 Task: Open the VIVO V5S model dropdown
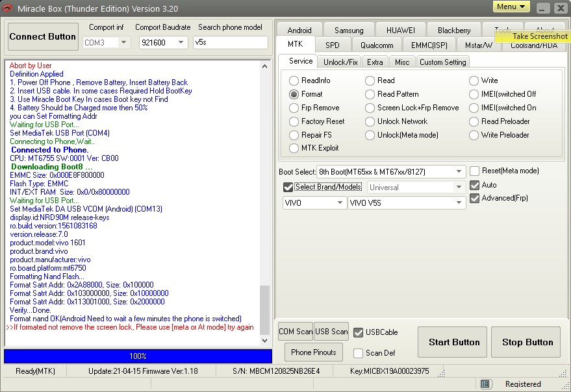tap(407, 202)
